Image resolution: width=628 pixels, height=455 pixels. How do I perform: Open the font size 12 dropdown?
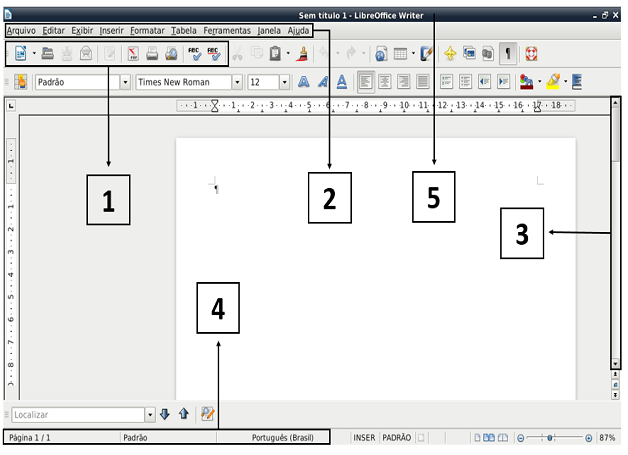(x=284, y=82)
